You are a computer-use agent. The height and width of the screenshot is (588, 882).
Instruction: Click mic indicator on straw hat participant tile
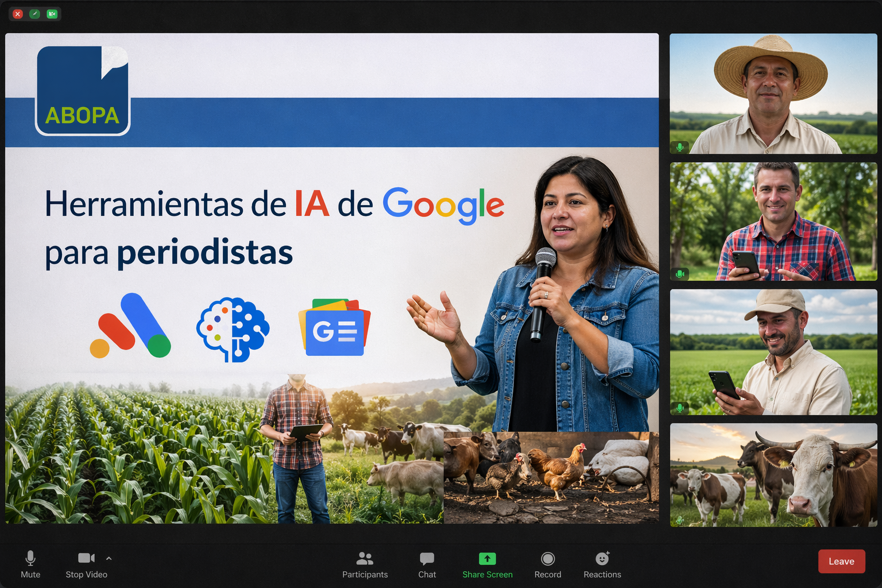click(x=680, y=147)
